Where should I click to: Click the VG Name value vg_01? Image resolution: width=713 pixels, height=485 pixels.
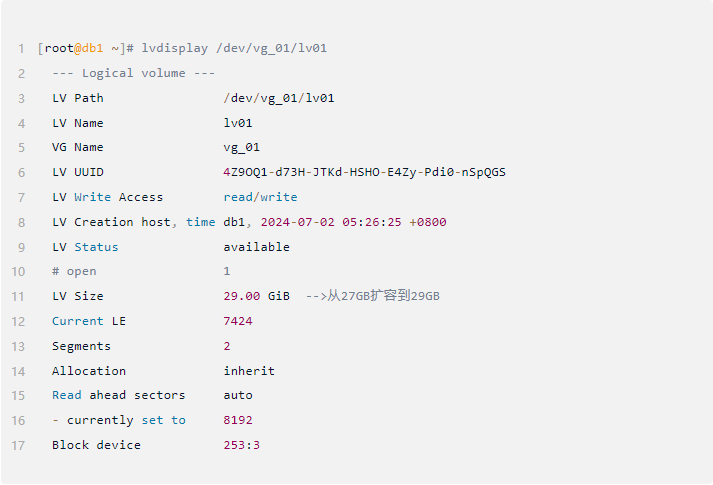tap(241, 147)
